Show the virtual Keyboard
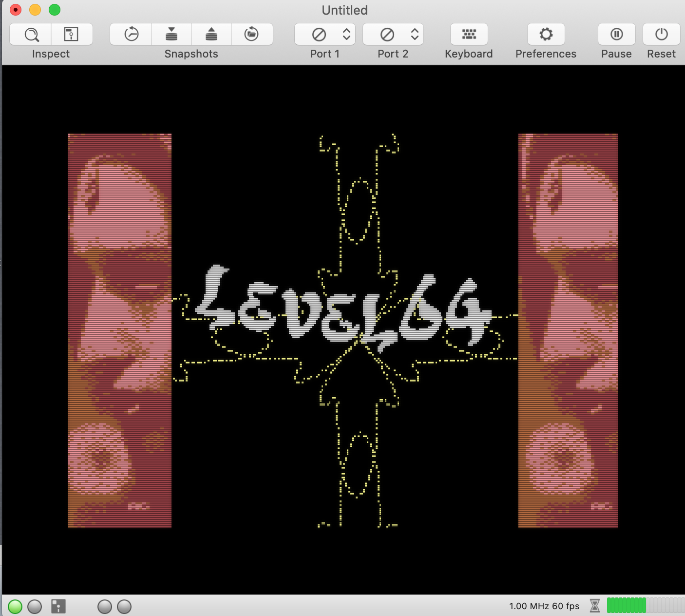Viewport: 685px width, 616px height. (469, 34)
